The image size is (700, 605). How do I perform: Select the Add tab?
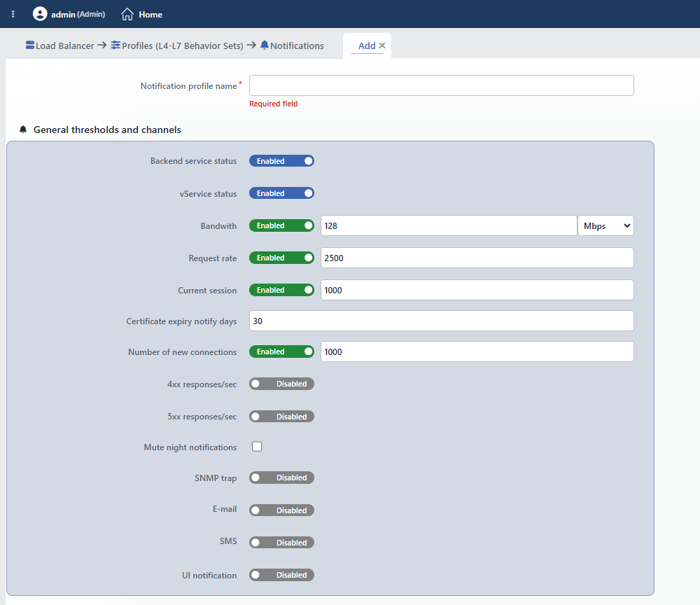367,46
